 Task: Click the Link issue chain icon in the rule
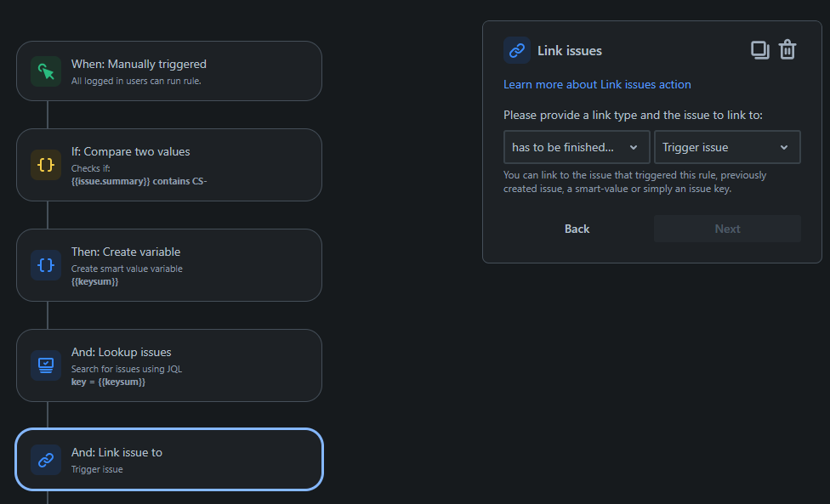coord(45,460)
